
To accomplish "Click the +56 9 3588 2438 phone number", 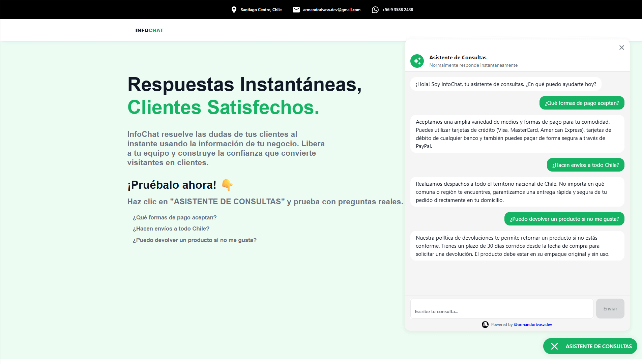I will tap(398, 10).
